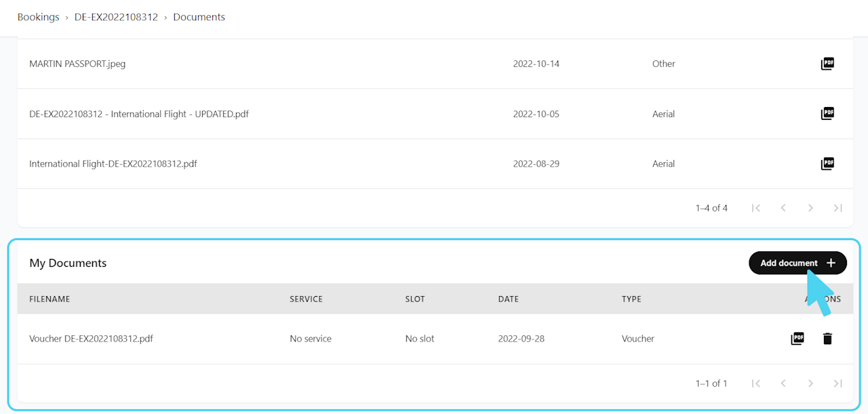Screen dimensions: 868x414
Task: Sort My Documents by Date column header
Action: click(x=509, y=299)
